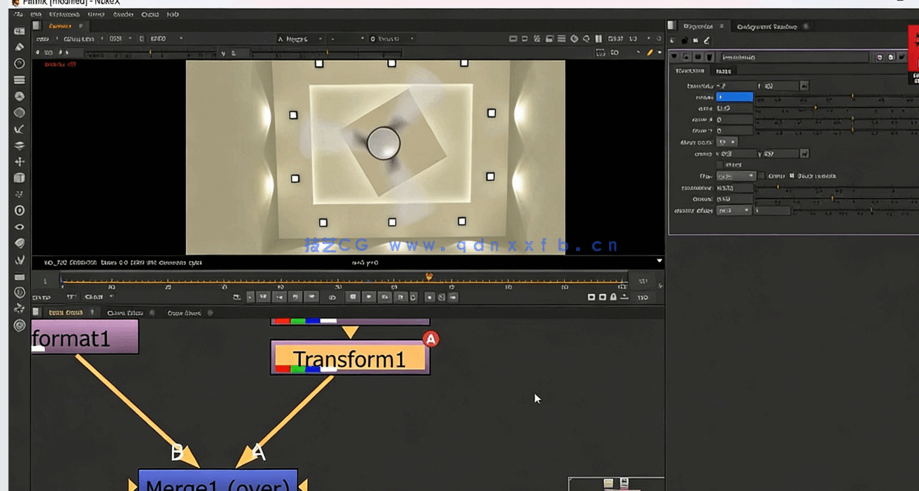Open the shutter offset dropdown

pyautogui.click(x=732, y=211)
